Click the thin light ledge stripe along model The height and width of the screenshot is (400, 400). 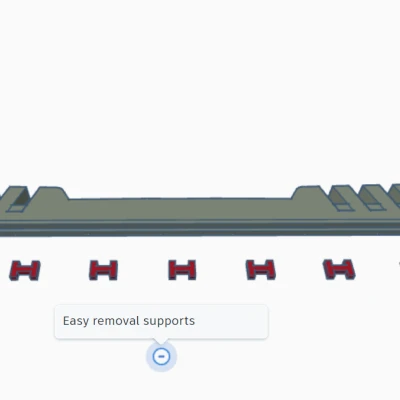tap(200, 221)
